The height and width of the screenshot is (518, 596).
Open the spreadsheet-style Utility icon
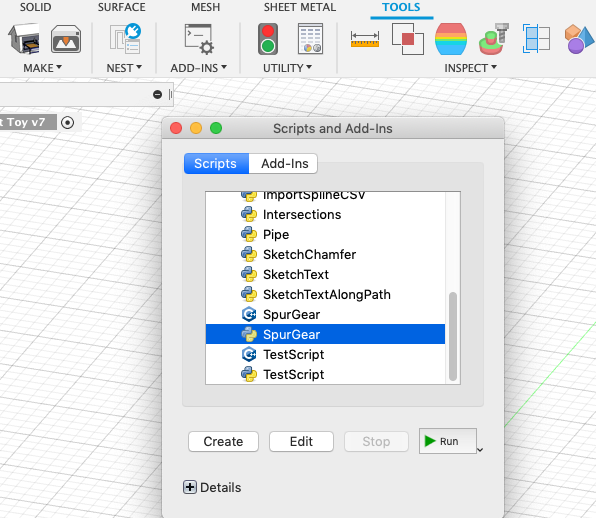tap(310, 39)
